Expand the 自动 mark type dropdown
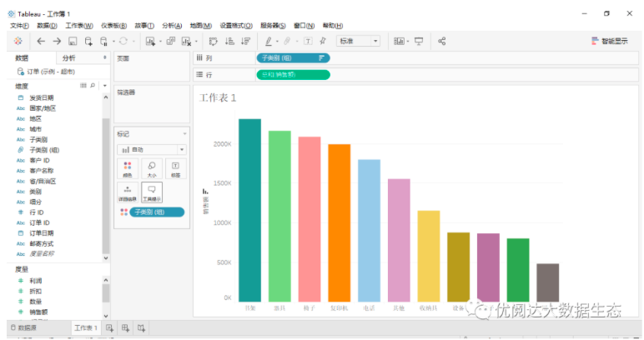The height and width of the screenshot is (340, 644). coord(151,149)
